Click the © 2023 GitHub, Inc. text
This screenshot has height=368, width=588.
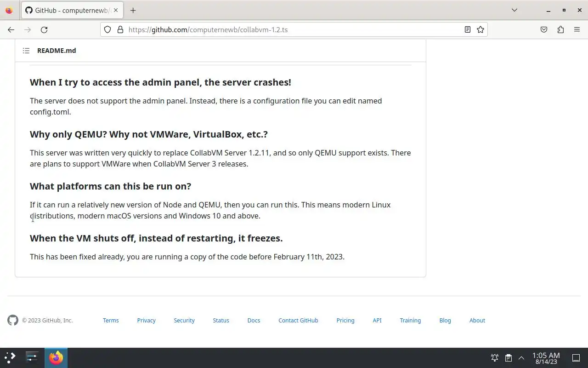(47, 320)
